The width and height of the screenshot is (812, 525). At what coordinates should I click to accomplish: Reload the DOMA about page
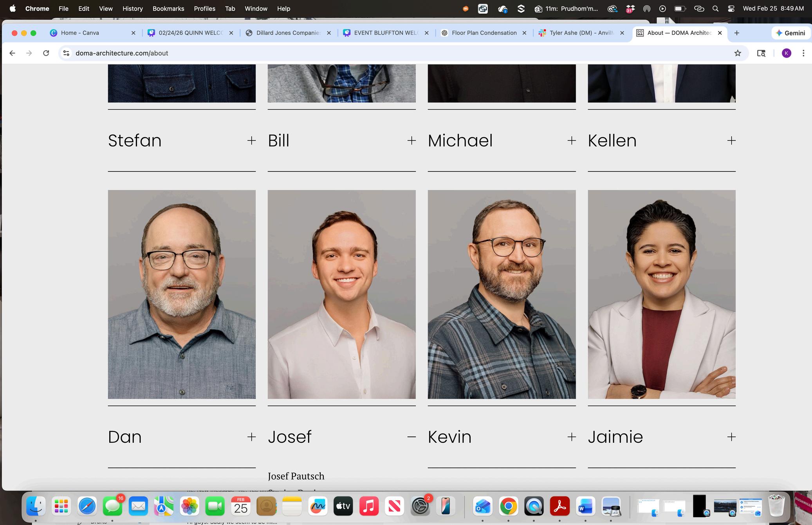click(46, 53)
